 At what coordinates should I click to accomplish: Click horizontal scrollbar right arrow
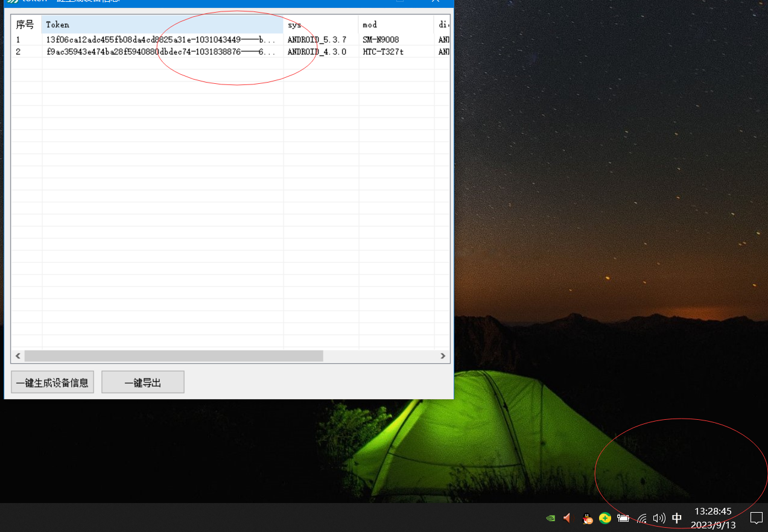444,356
